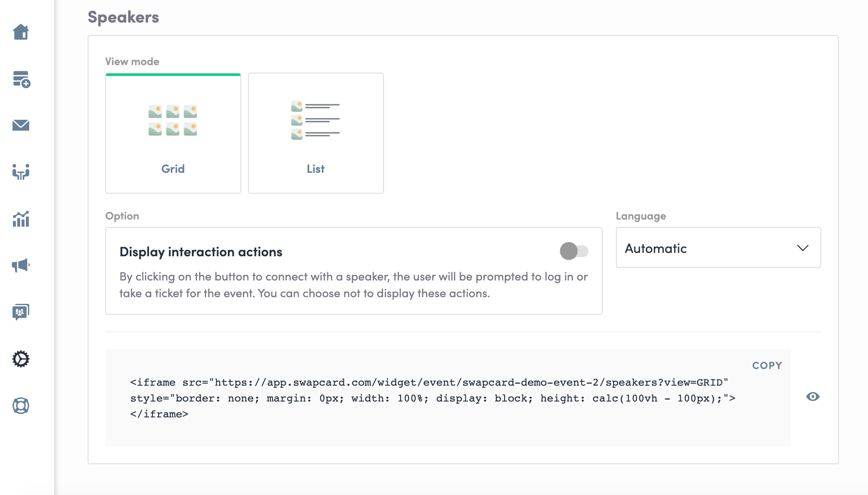Select the Grid view mode

click(173, 169)
